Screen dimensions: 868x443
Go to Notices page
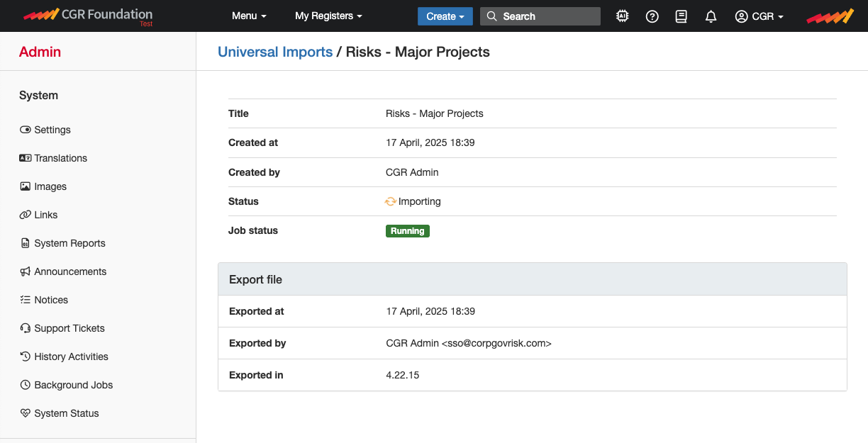coord(51,300)
